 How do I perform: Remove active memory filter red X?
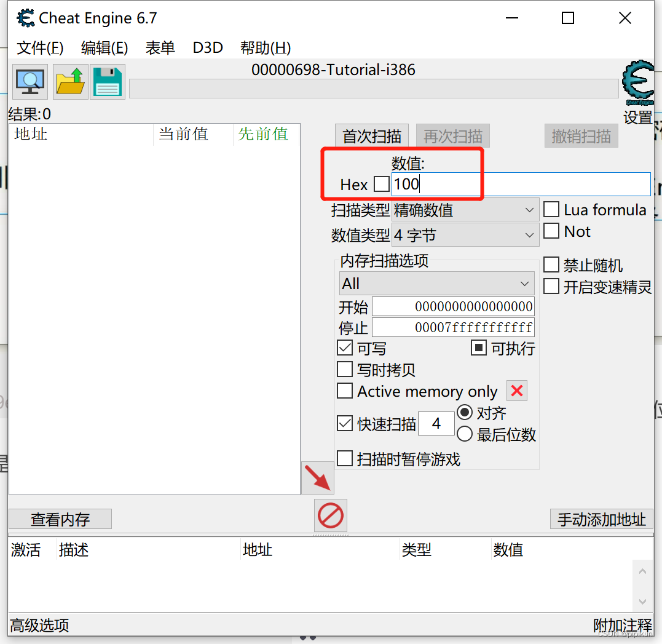click(517, 391)
